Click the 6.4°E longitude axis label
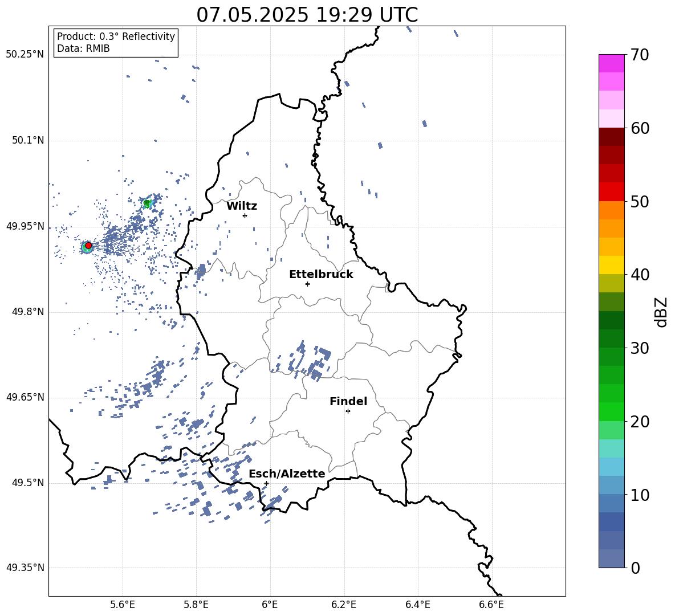The width and height of the screenshot is (675, 616). tap(417, 605)
